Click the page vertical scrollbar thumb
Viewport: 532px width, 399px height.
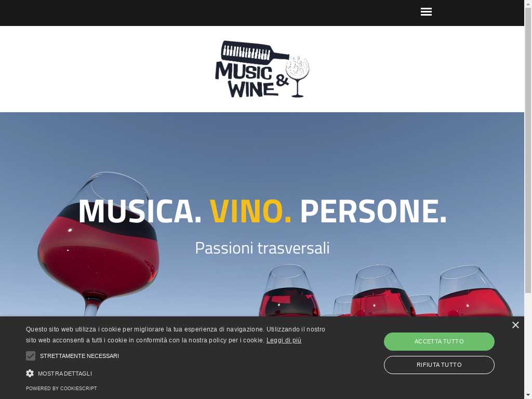pos(528,150)
